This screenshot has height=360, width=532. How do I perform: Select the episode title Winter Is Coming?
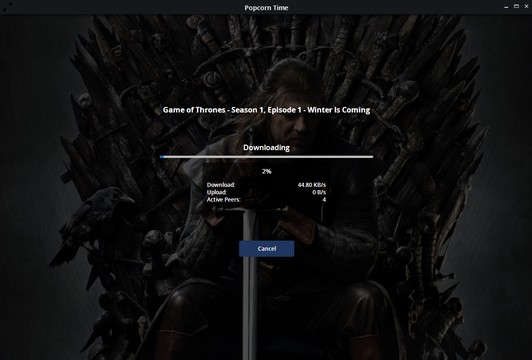[x=339, y=110]
